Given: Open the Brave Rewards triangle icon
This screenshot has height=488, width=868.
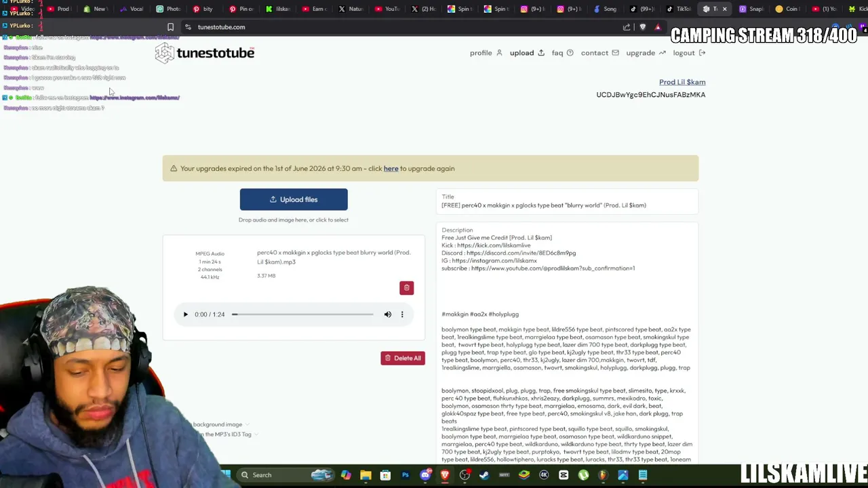Looking at the screenshot, I should (658, 27).
